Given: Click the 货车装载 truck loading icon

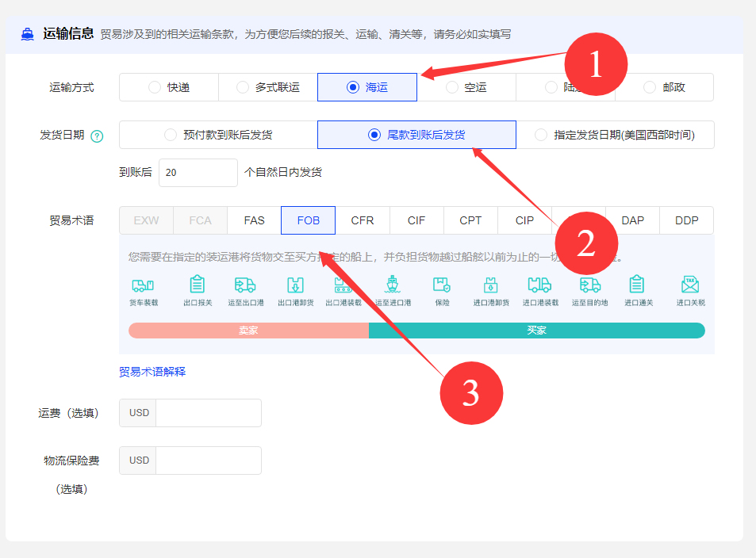Looking at the screenshot, I should click(144, 285).
